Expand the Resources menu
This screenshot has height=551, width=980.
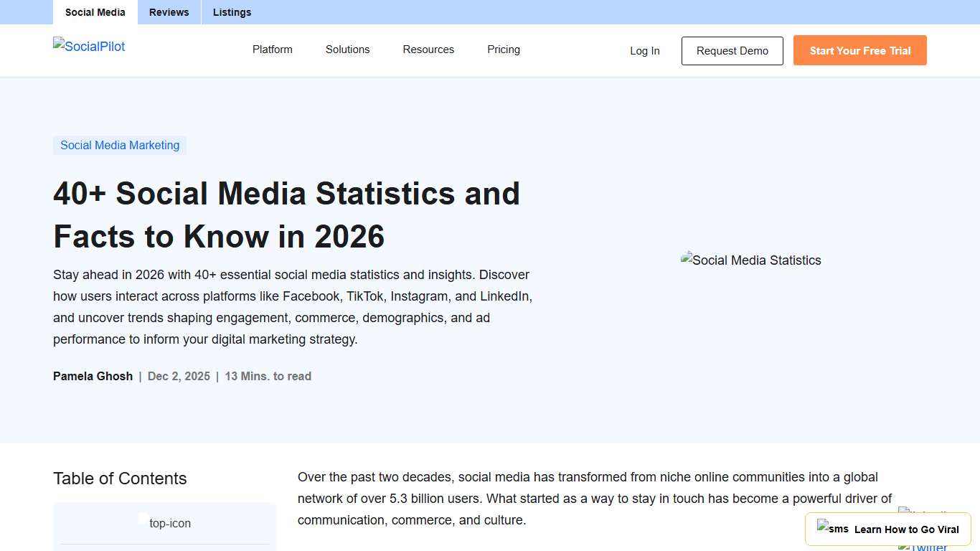click(428, 50)
